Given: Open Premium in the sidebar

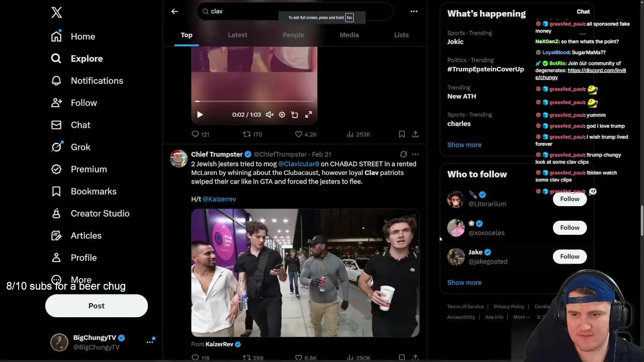Looking at the screenshot, I should pos(78,169).
